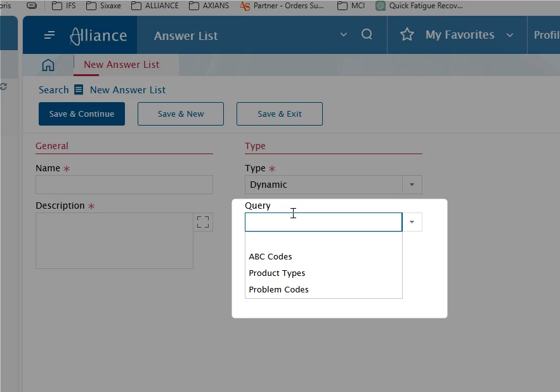Open the AXIANS bookmarks folder
Screen dimensions: 560x392
[x=209, y=6]
